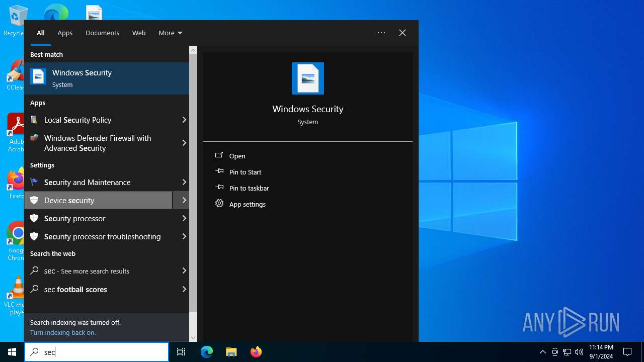Close the search panel
This screenshot has width=644, height=362.
(x=403, y=33)
